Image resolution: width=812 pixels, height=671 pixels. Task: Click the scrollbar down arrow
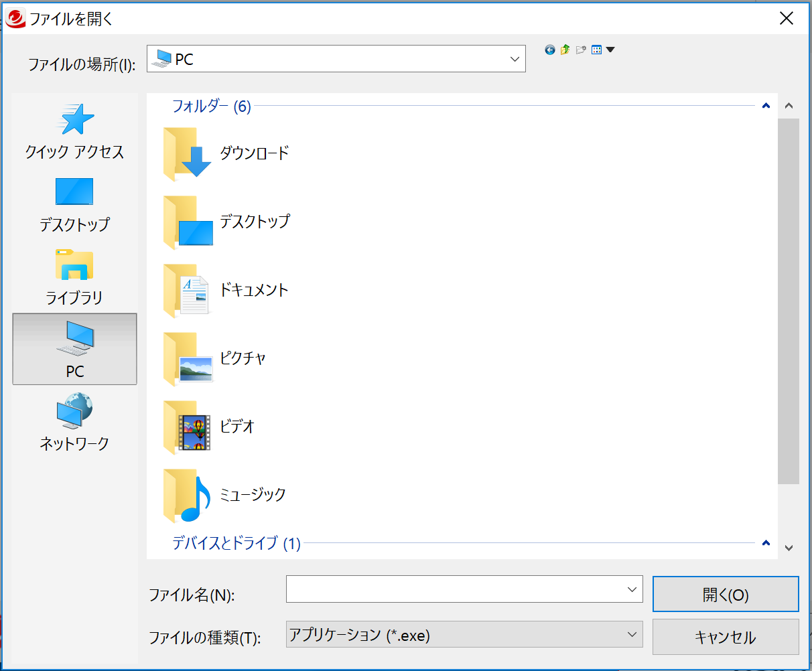tap(789, 549)
